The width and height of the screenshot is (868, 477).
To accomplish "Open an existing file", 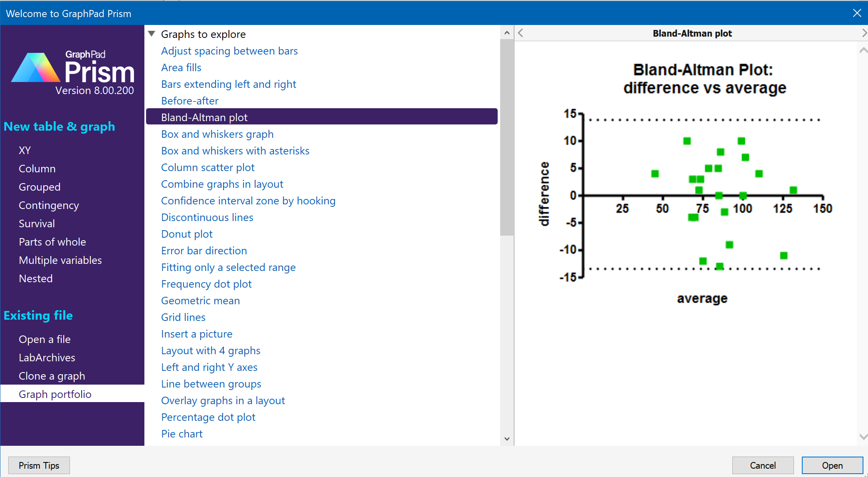I will (45, 339).
